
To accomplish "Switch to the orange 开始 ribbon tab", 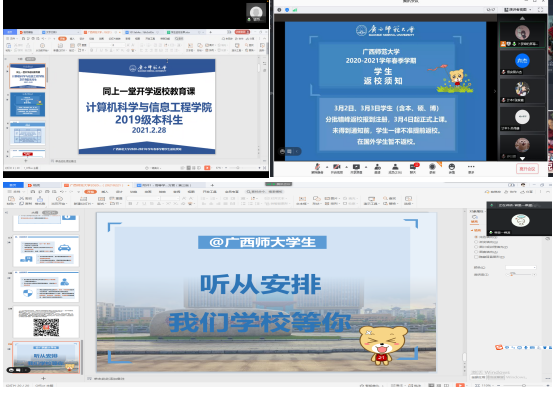I will [90, 191].
